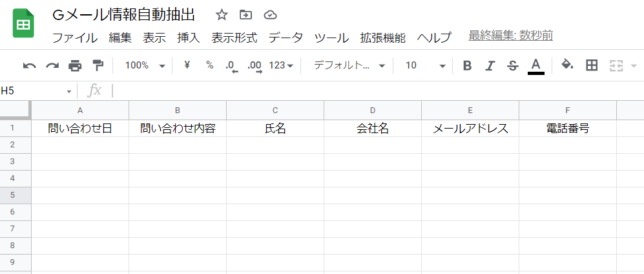This screenshot has width=644, height=274.
Task: Expand the merge cells options arrow
Action: tap(633, 66)
